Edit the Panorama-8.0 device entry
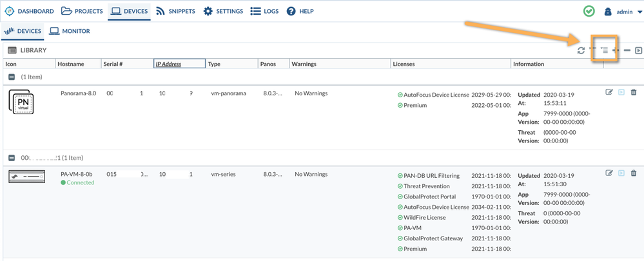The width and height of the screenshot is (644, 261). click(x=609, y=93)
